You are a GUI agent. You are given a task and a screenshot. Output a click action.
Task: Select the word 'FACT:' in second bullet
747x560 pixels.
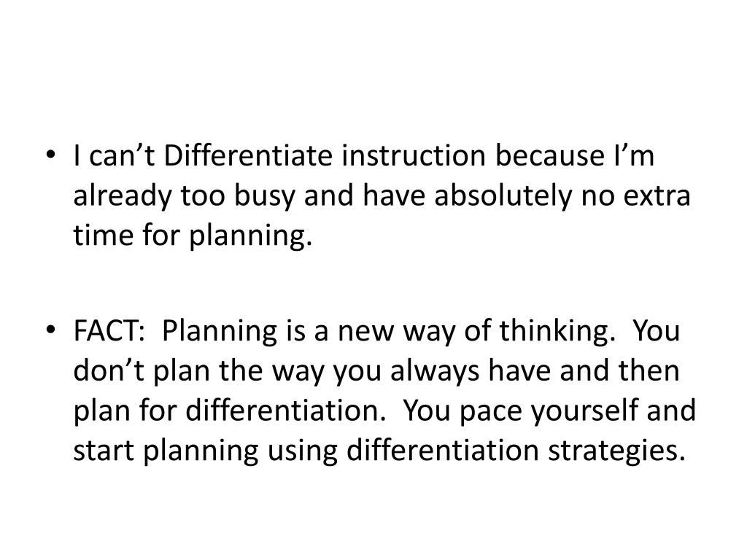109,330
